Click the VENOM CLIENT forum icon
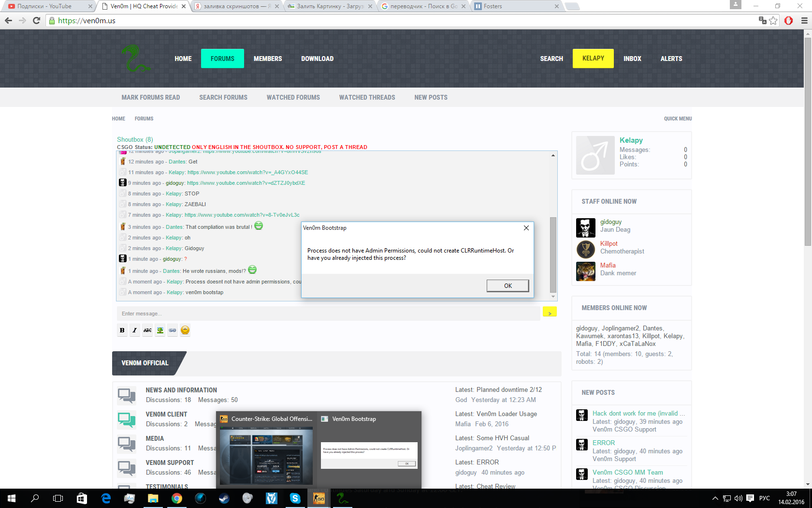This screenshot has width=812, height=508. click(127, 419)
